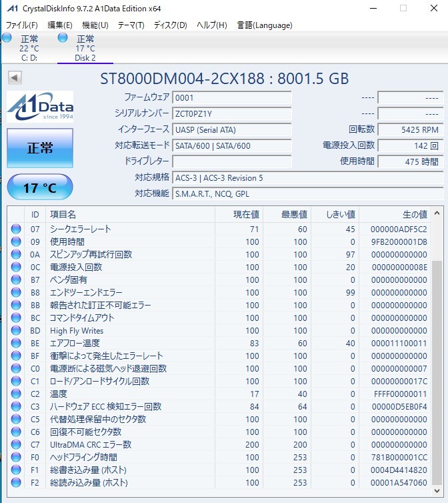448x503 pixels.
Task: Click the interface field UASP (Serial ATA)
Action: [232, 130]
